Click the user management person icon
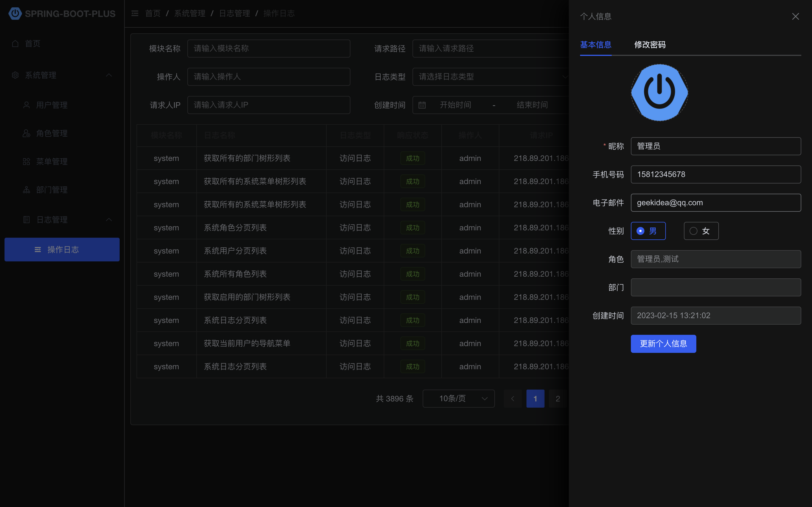The image size is (812, 507). [27, 105]
